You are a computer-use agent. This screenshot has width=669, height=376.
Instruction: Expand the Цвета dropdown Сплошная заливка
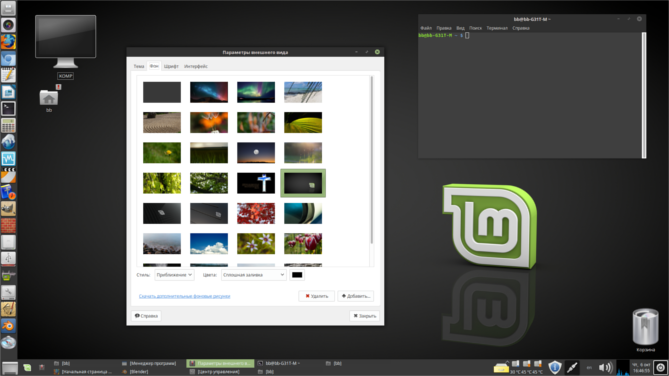(x=253, y=275)
